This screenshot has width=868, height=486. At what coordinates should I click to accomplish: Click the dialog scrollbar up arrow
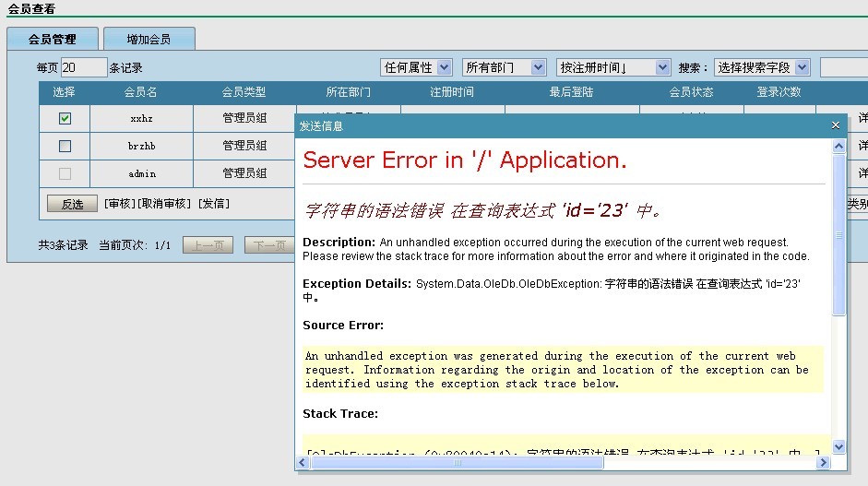tap(838, 147)
